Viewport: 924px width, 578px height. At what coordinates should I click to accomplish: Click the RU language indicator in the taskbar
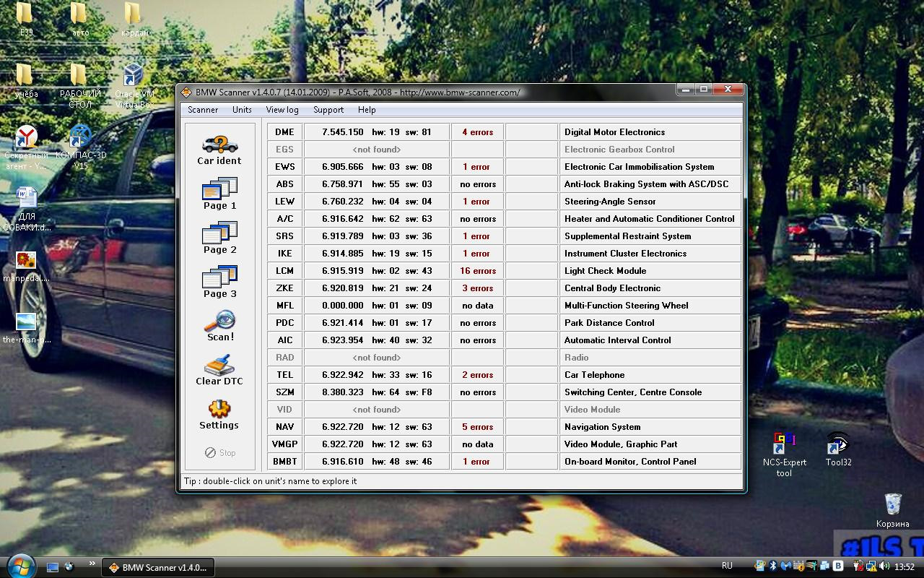click(727, 566)
